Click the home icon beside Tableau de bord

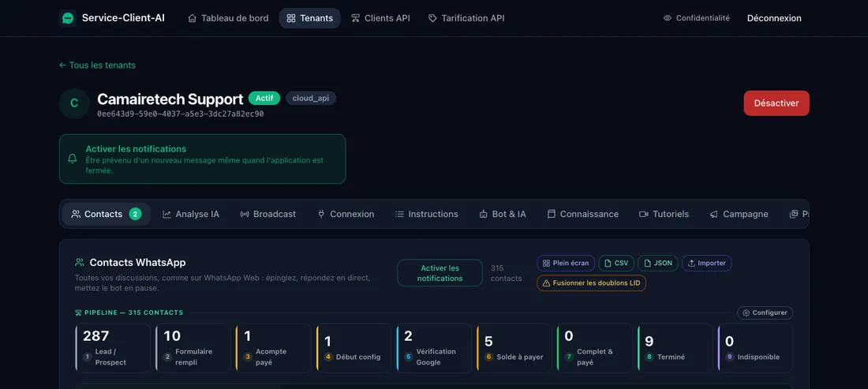pyautogui.click(x=192, y=18)
